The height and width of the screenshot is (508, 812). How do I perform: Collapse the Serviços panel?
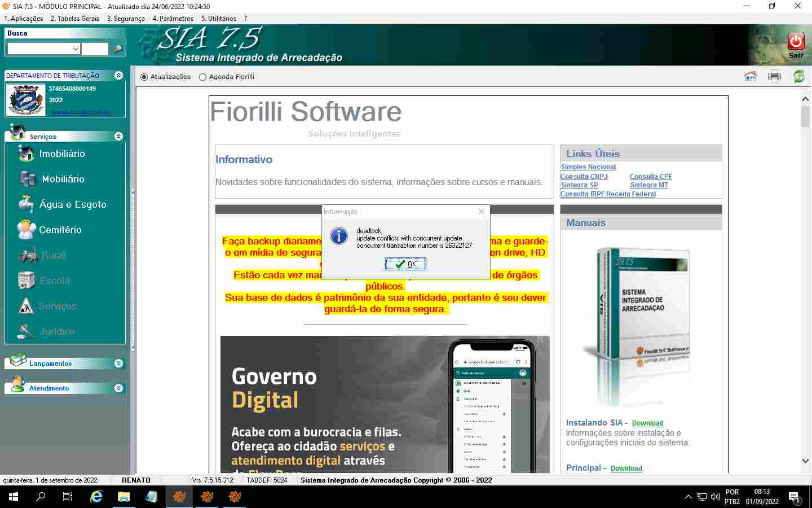click(118, 137)
